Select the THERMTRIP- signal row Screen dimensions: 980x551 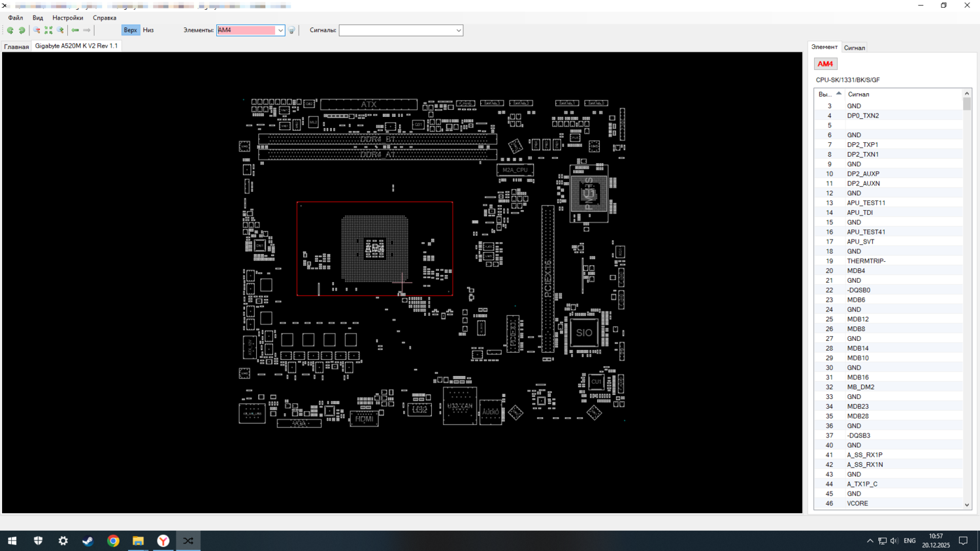(x=866, y=261)
